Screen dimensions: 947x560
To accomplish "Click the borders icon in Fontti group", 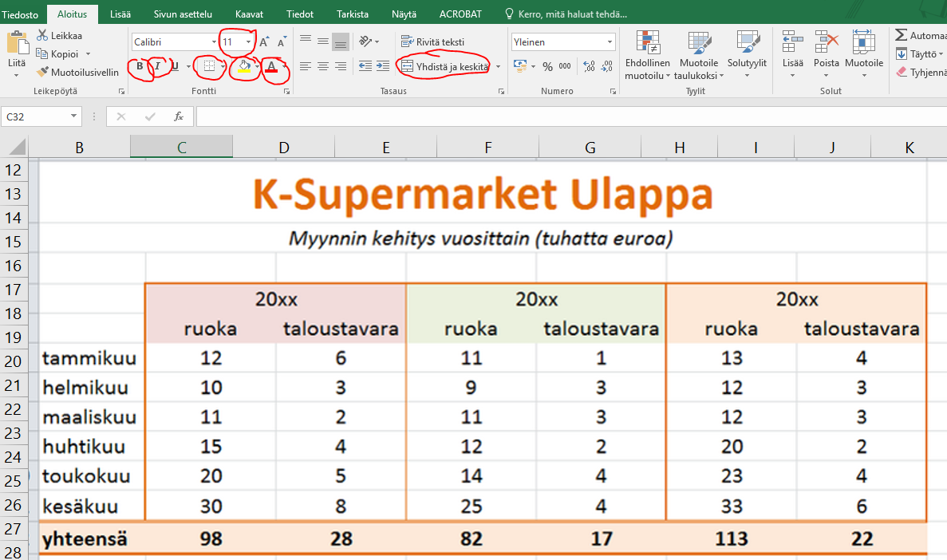I will point(209,66).
